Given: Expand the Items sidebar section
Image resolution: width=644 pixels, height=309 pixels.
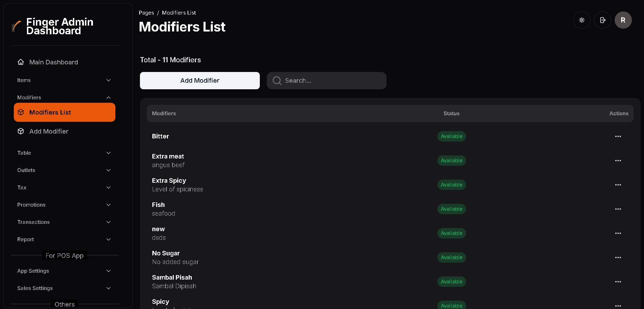Looking at the screenshot, I should [x=108, y=80].
